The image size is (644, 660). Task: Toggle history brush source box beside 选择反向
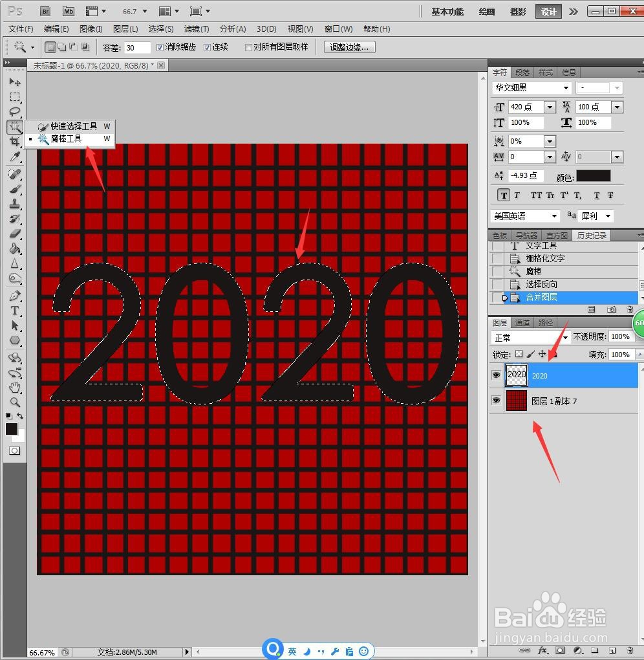click(497, 284)
